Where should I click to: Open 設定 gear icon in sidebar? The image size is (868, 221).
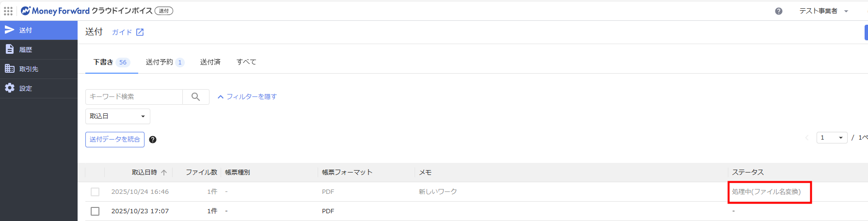coord(9,88)
